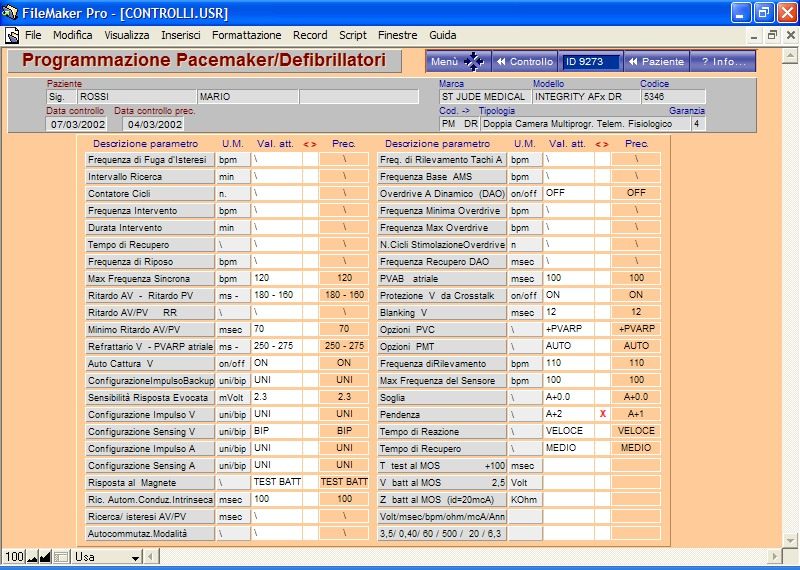
Task: Click the horizontal scrollbar left arrow
Action: (x=149, y=556)
